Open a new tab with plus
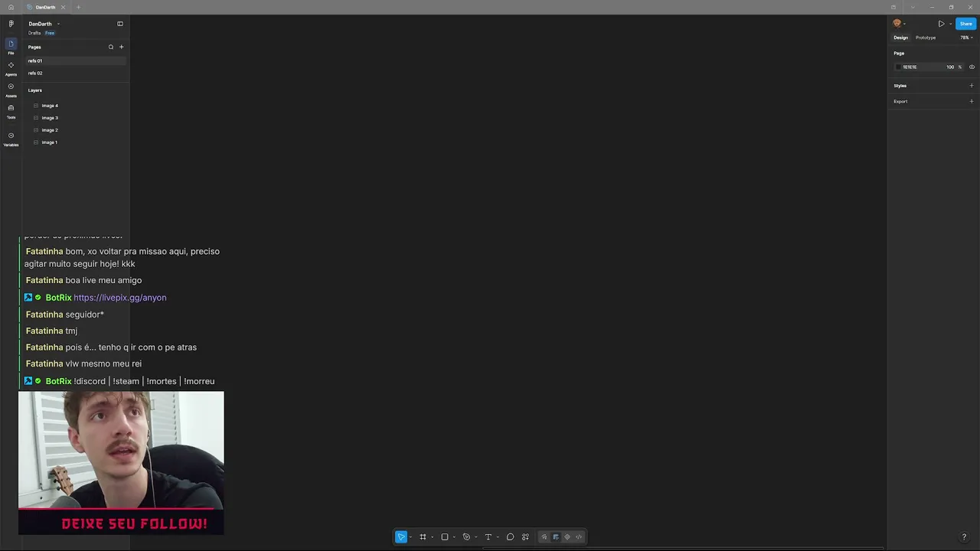The height and width of the screenshot is (551, 980). pyautogui.click(x=78, y=7)
